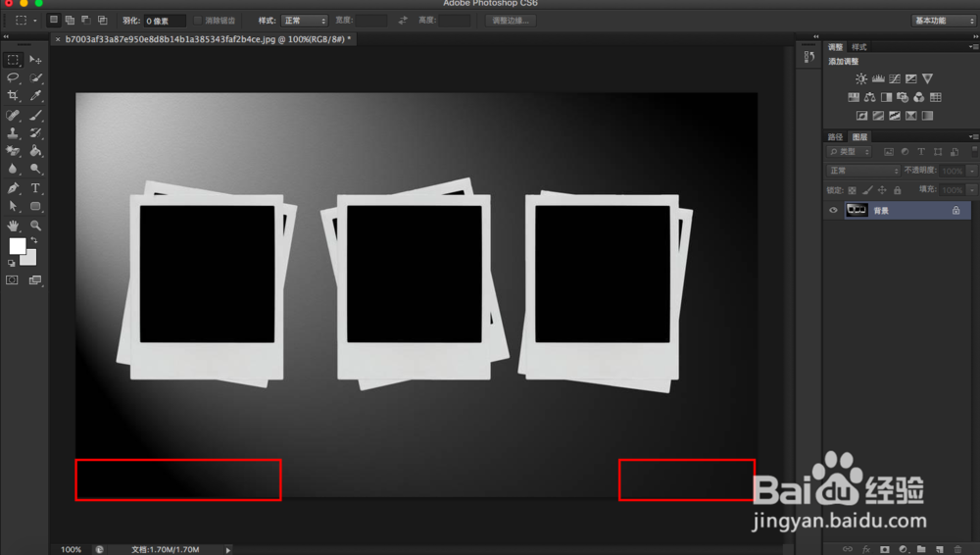Select the Rounded Rectangle shape tool
Viewport: 980px width, 555px height.
tap(35, 206)
